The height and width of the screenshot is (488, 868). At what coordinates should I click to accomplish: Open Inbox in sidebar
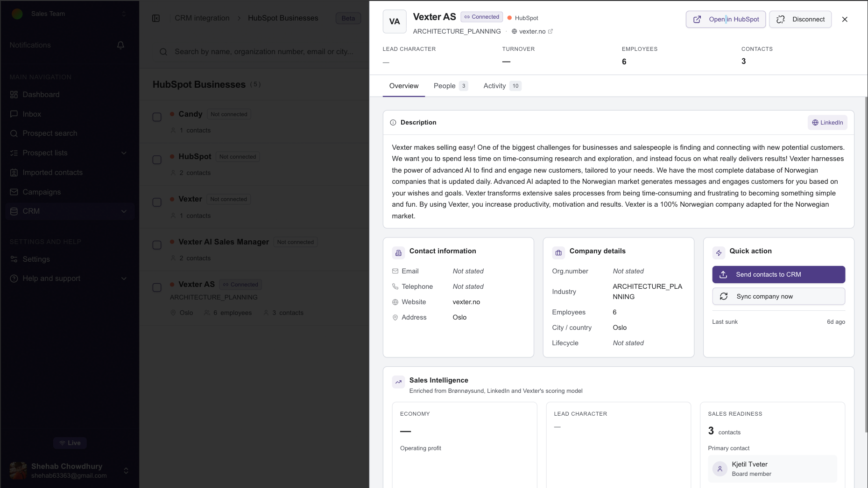click(32, 114)
